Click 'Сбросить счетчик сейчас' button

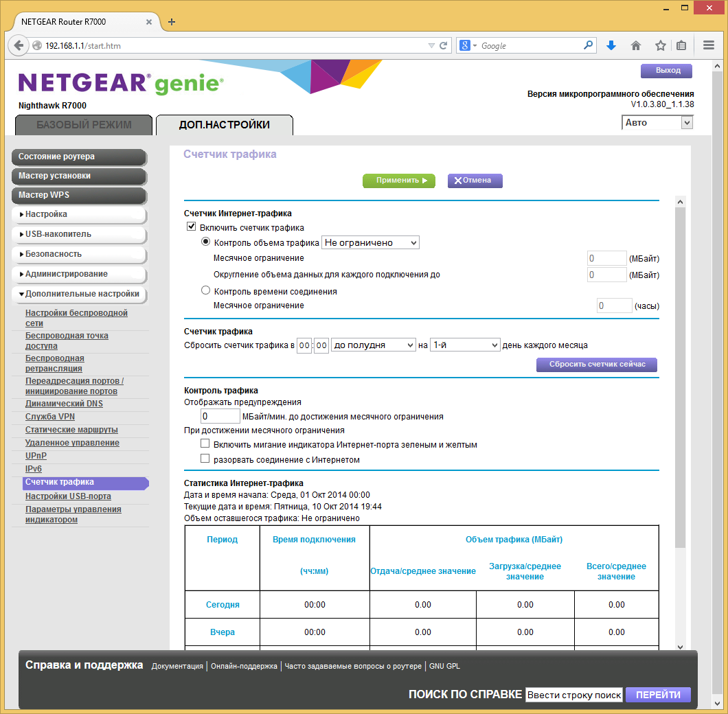[x=597, y=365]
